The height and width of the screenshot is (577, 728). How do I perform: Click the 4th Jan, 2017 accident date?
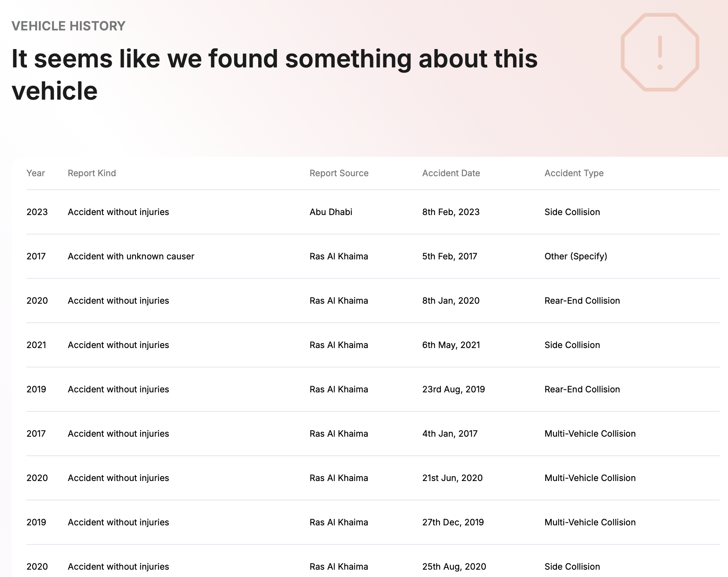[x=450, y=434]
